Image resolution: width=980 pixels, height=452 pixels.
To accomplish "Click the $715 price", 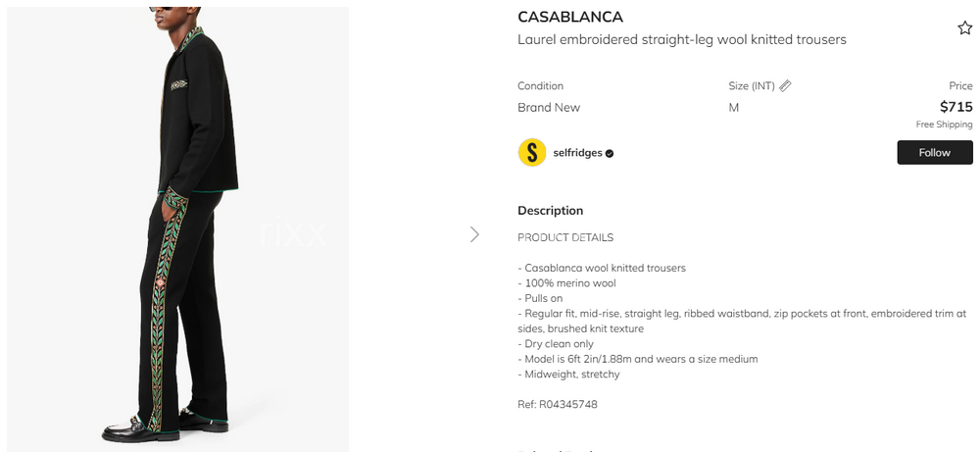I will point(955,107).
